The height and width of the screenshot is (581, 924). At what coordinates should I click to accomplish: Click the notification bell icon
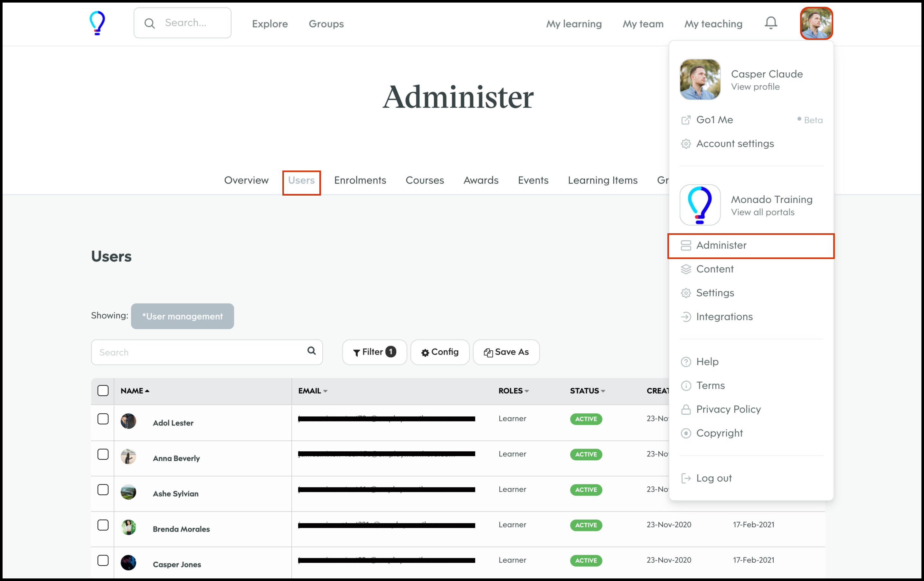click(x=770, y=23)
